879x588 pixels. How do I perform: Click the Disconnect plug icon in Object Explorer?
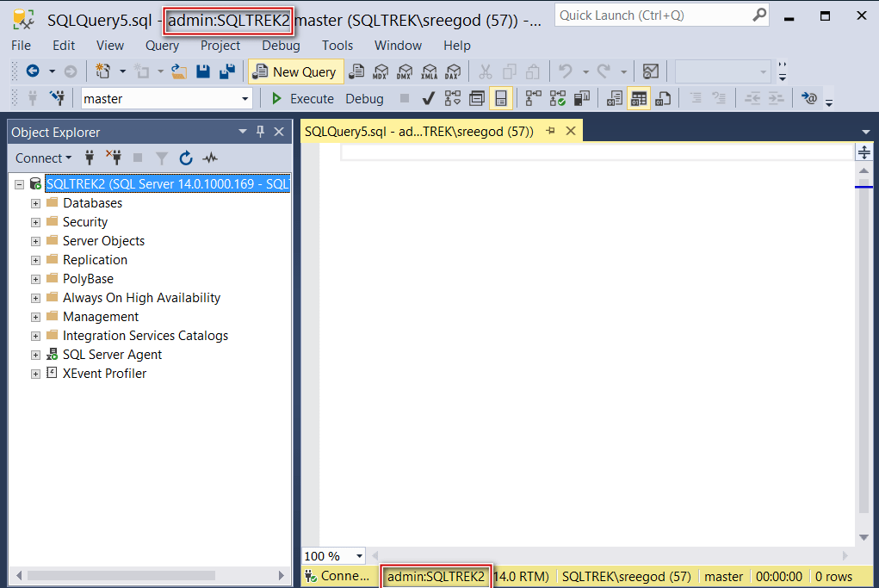tap(114, 158)
